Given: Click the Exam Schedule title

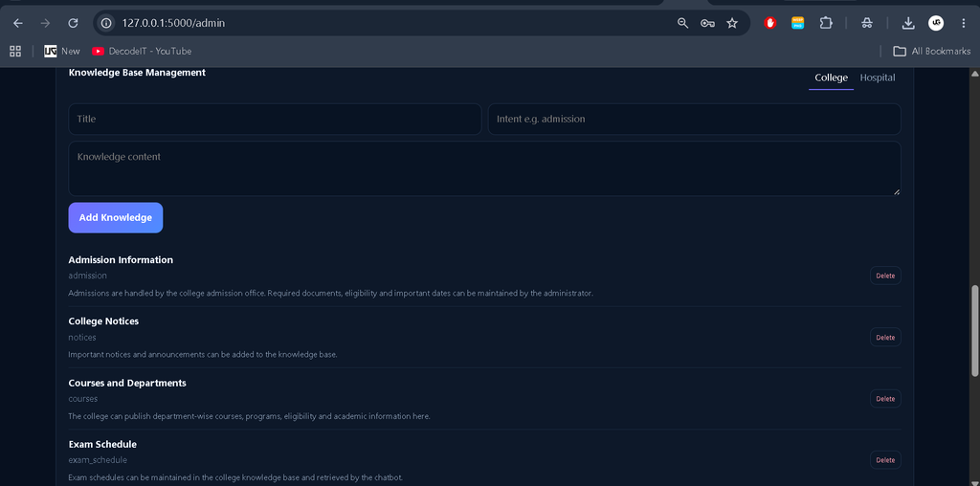Looking at the screenshot, I should pyautogui.click(x=102, y=444).
